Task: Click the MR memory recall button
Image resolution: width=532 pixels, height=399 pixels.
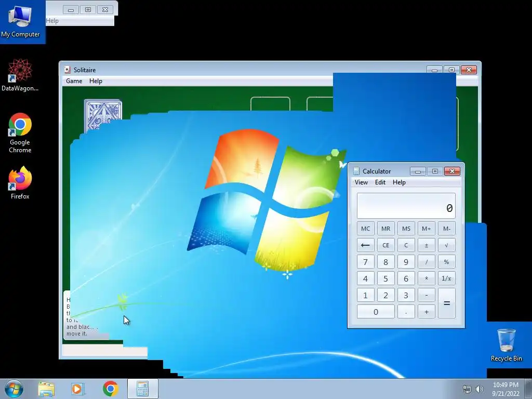Action: (x=386, y=229)
